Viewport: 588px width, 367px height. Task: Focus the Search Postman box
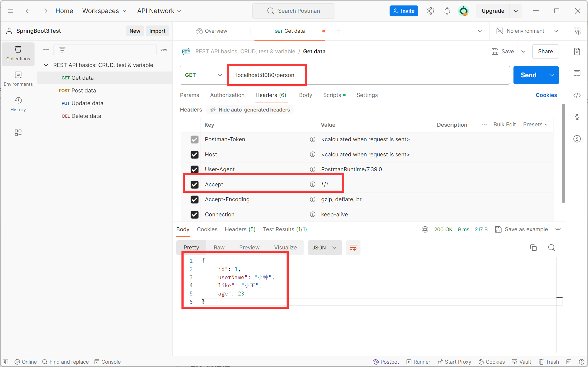tap(294, 11)
